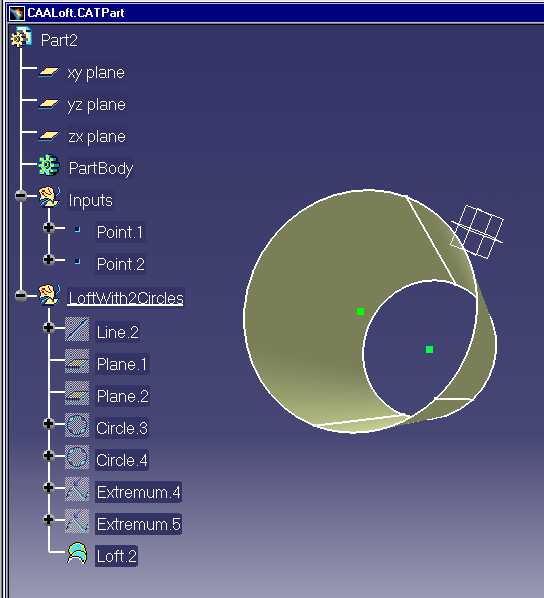Click the Line.2 icon
Image resolution: width=544 pixels, height=598 pixels.
click(77, 329)
